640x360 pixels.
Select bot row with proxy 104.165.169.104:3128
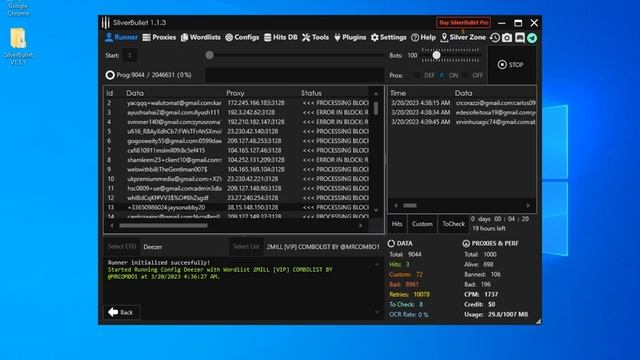[238, 169]
